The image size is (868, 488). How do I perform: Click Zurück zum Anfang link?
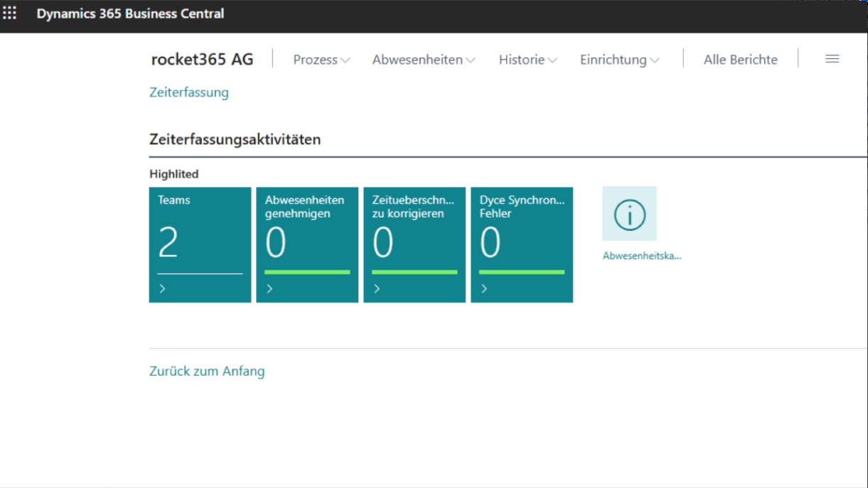click(x=207, y=371)
